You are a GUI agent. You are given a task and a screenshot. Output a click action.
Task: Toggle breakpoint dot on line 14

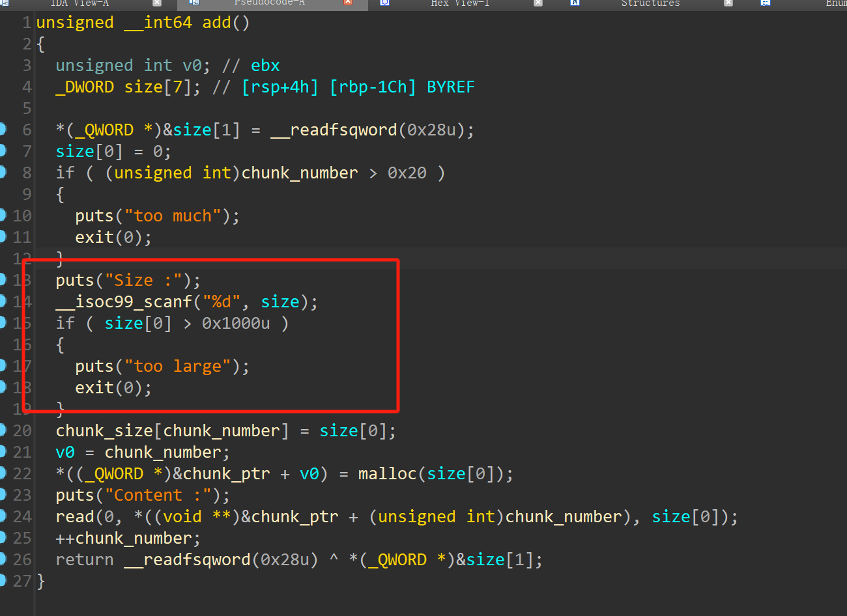coord(3,301)
